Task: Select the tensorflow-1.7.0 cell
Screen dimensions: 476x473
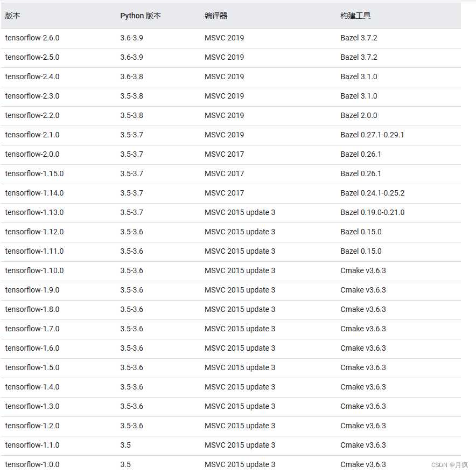Action: pyautogui.click(x=32, y=329)
